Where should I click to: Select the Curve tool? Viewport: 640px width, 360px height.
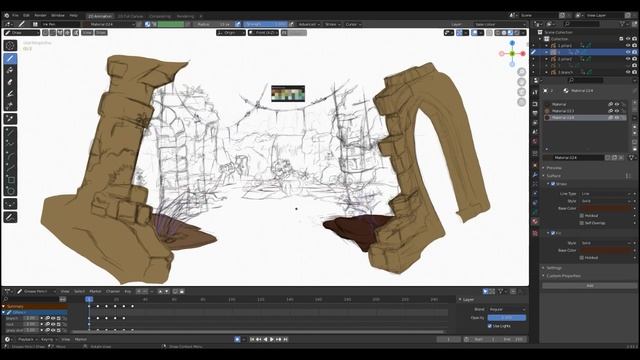point(10,168)
